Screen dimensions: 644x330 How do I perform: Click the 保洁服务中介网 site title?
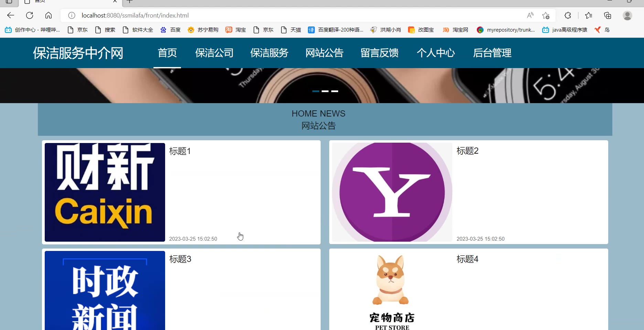(x=78, y=53)
